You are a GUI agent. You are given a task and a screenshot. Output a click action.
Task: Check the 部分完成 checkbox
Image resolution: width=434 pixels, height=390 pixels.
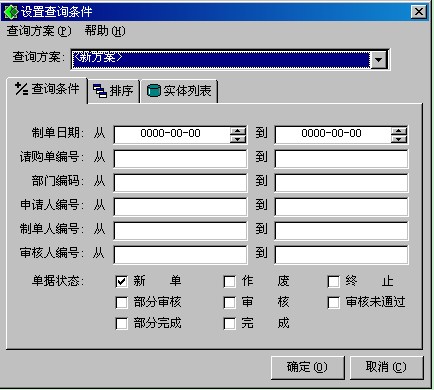click(x=121, y=323)
